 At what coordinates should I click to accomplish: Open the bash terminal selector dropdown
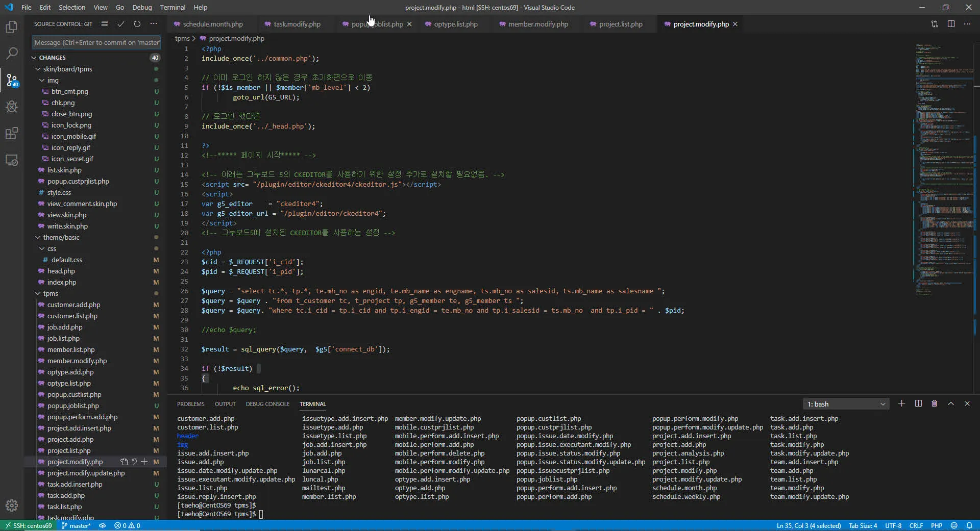pos(846,404)
